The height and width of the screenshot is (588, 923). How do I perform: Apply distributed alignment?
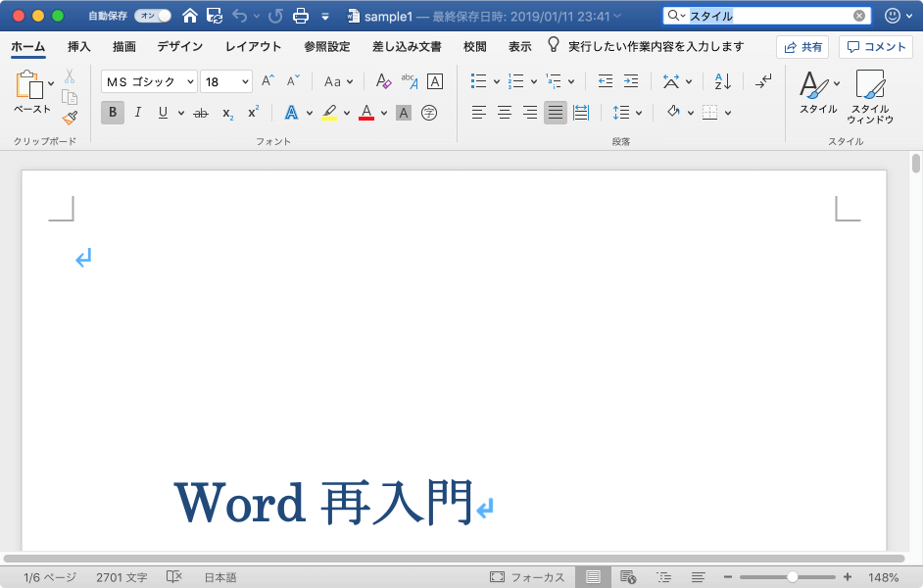(x=581, y=113)
